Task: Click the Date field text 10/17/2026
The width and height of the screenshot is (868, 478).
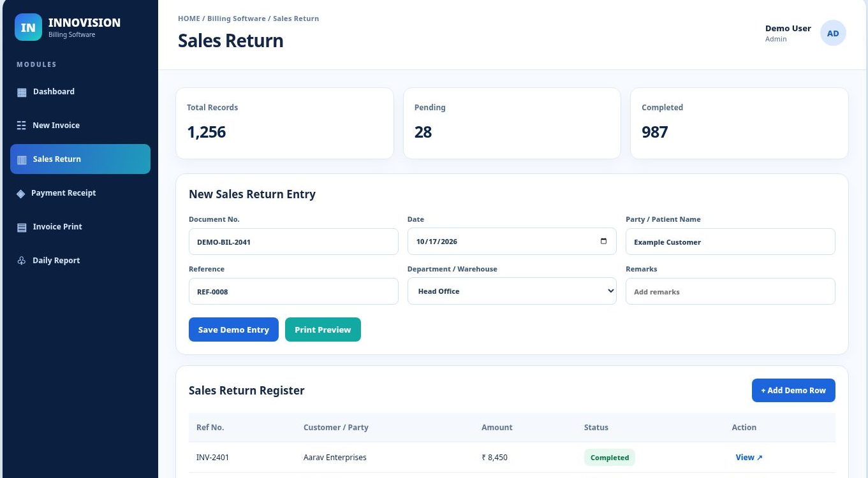Action: (437, 242)
